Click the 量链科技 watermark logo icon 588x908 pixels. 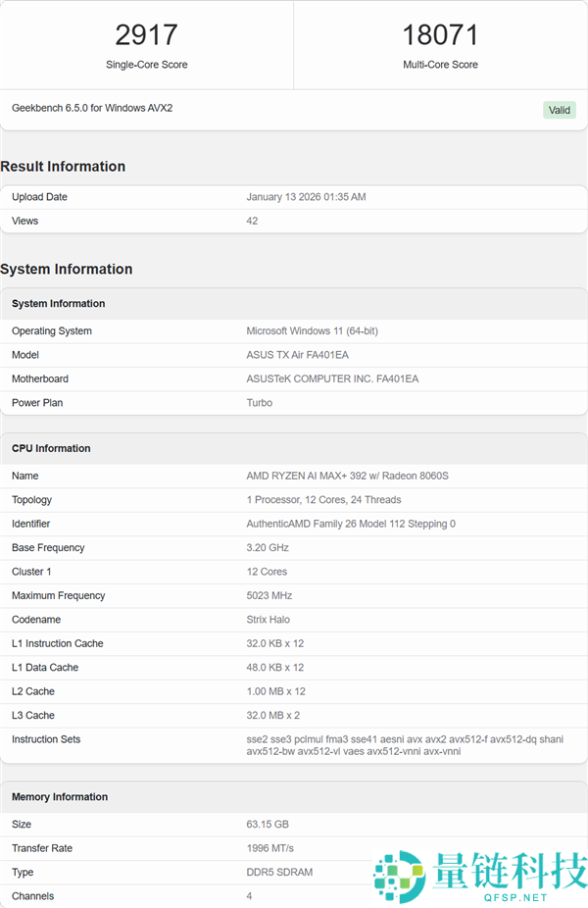[x=398, y=876]
